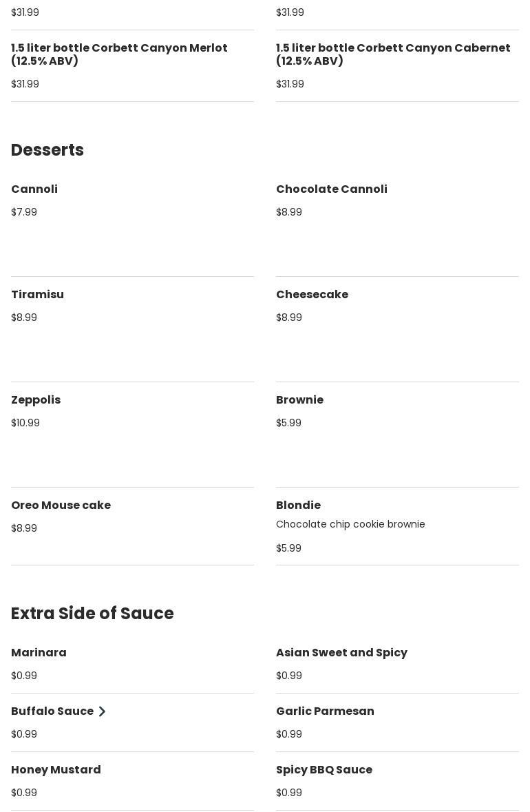This screenshot has width=530, height=812.
Task: Select the Chocolate Cannoli item
Action: click(331, 189)
